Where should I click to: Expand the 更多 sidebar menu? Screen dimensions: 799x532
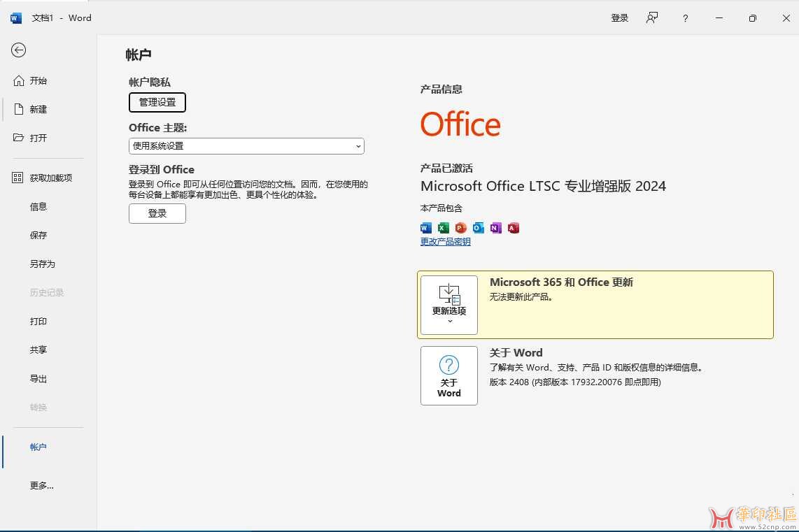pos(41,485)
